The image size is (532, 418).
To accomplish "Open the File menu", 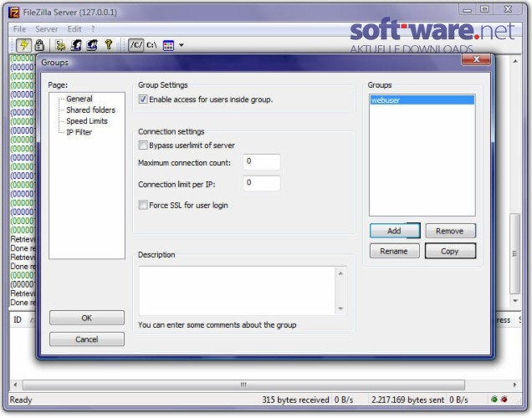I will [19, 29].
